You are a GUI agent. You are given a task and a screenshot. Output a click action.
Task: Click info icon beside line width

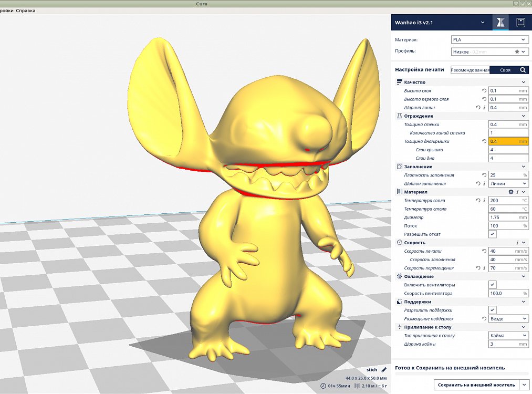tap(484, 108)
